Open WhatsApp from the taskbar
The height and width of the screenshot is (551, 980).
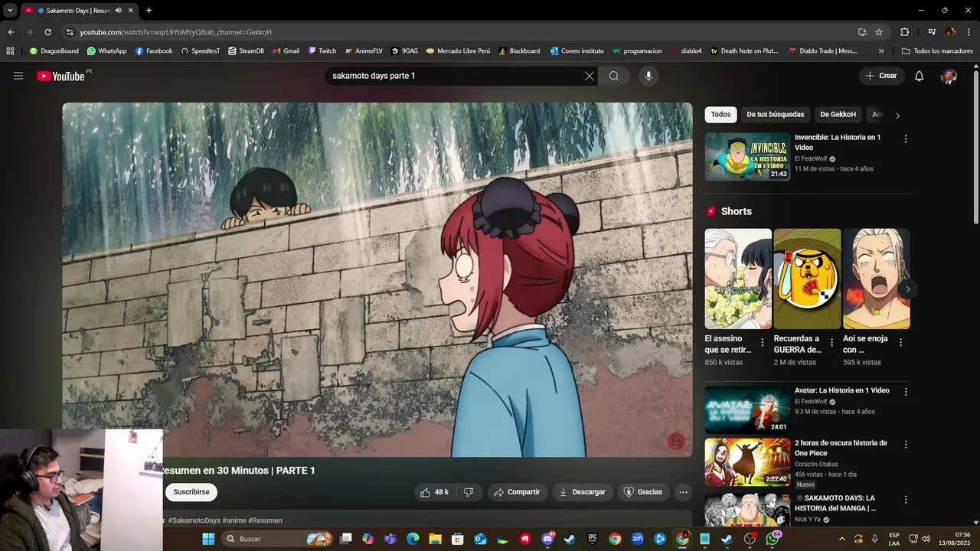pos(772,539)
